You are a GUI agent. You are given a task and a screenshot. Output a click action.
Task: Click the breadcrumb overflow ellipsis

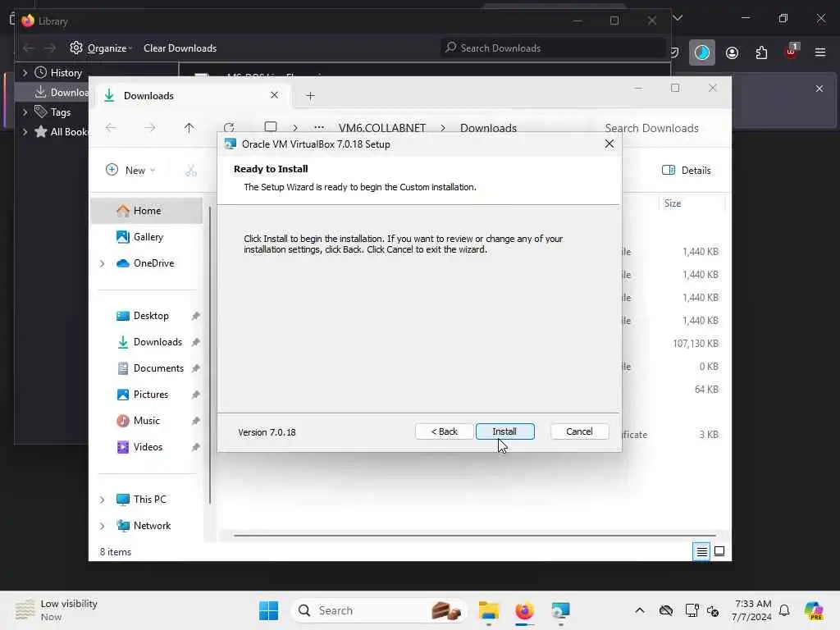pyautogui.click(x=319, y=127)
